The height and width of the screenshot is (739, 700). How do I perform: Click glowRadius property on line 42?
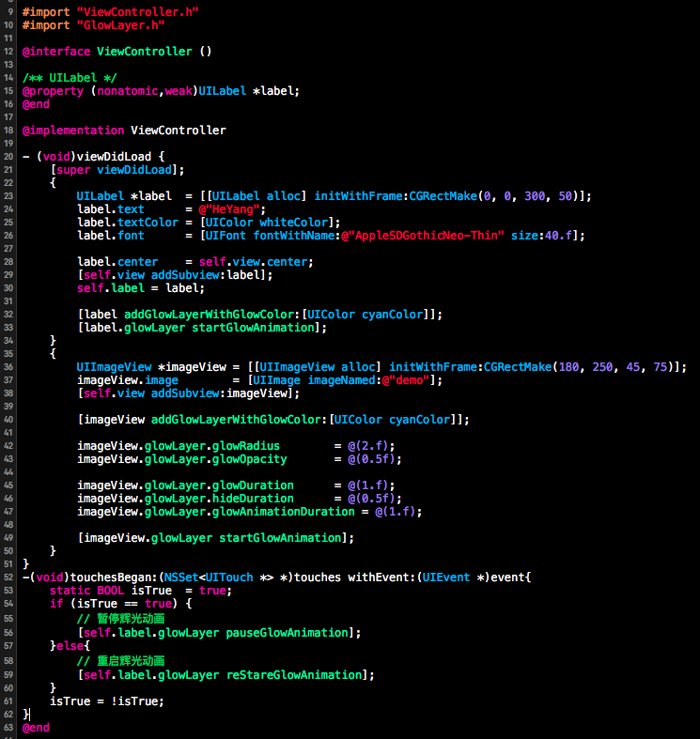pos(246,446)
